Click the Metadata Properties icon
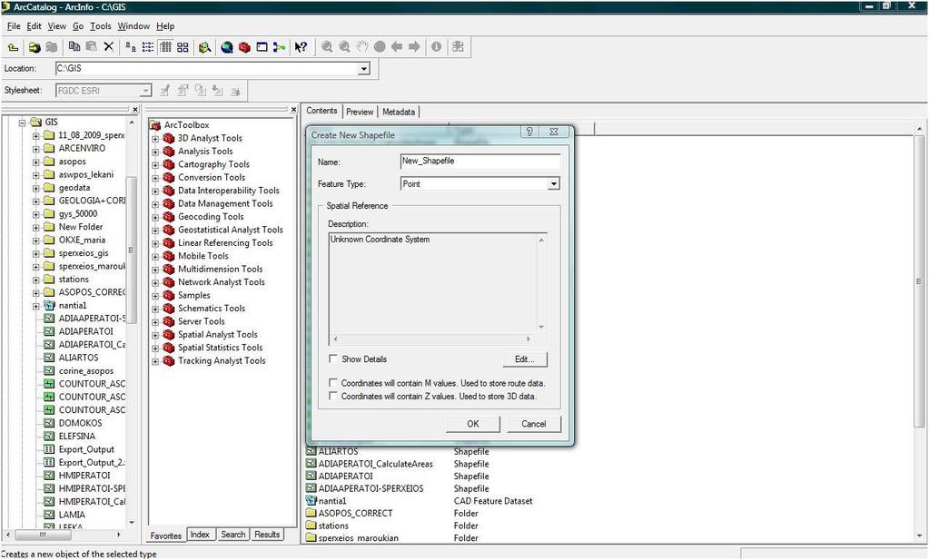The image size is (929, 560). [183, 91]
